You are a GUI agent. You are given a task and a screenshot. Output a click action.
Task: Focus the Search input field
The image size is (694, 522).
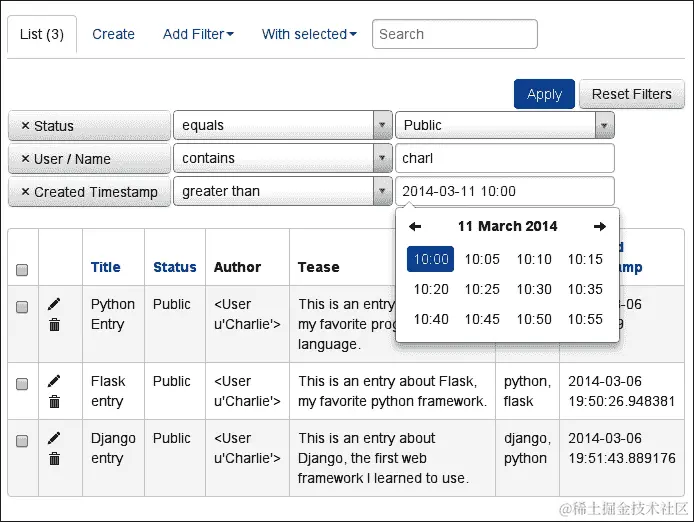click(x=455, y=34)
